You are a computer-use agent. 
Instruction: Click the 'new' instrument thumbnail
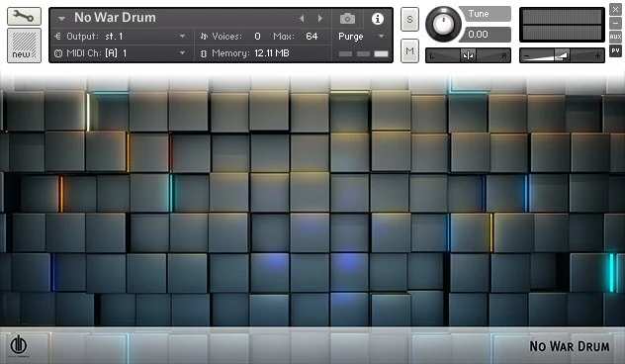[x=24, y=45]
